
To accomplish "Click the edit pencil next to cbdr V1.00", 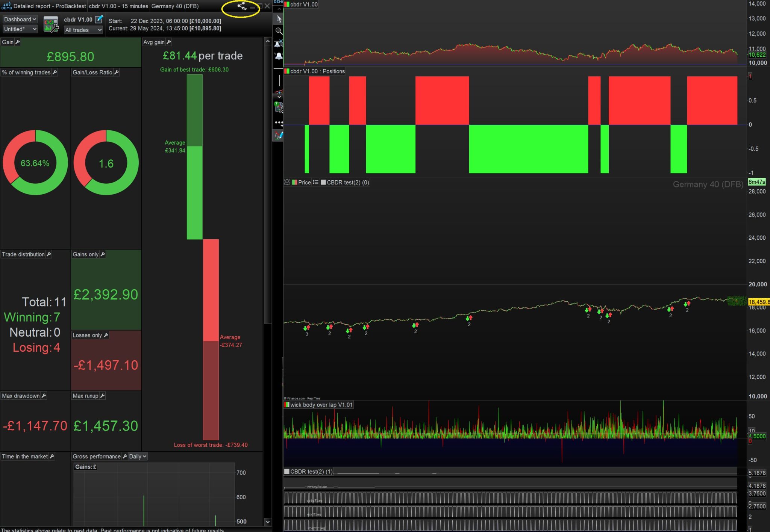I will 99,19.
